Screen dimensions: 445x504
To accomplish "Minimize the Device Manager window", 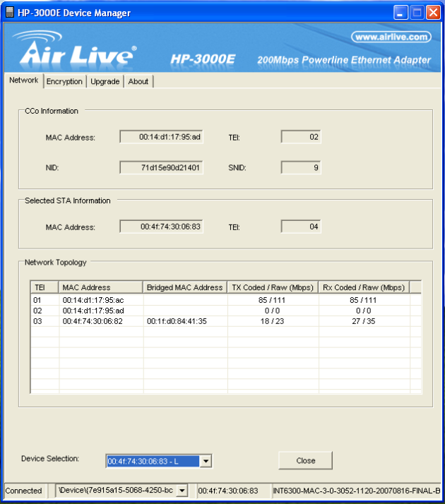I will (x=400, y=13).
